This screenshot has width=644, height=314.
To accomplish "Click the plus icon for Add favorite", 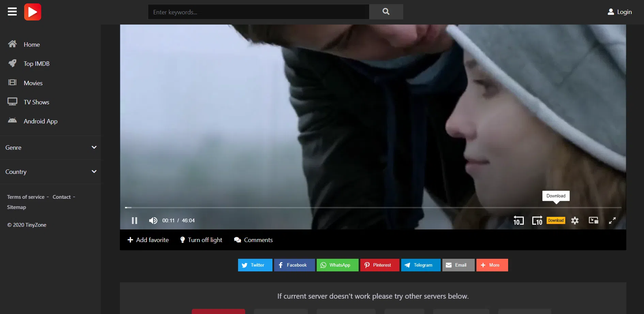I will pyautogui.click(x=130, y=240).
